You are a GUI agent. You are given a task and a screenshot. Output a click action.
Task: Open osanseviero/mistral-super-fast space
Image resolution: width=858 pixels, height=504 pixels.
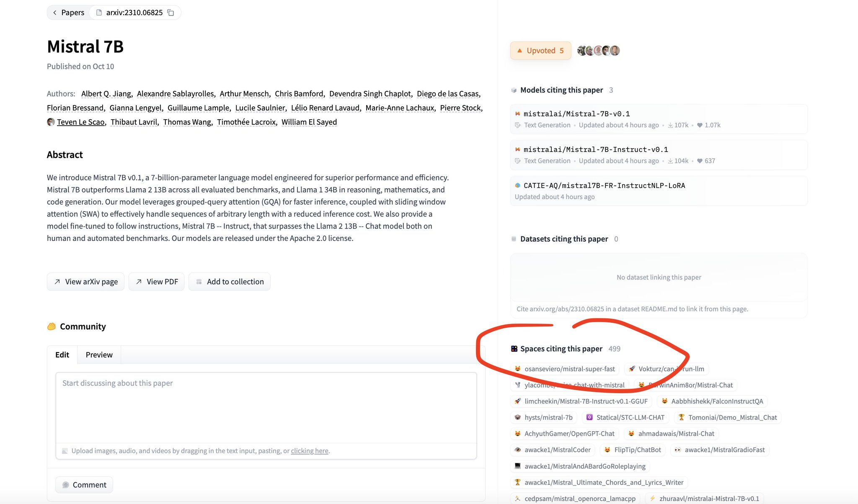(565, 369)
